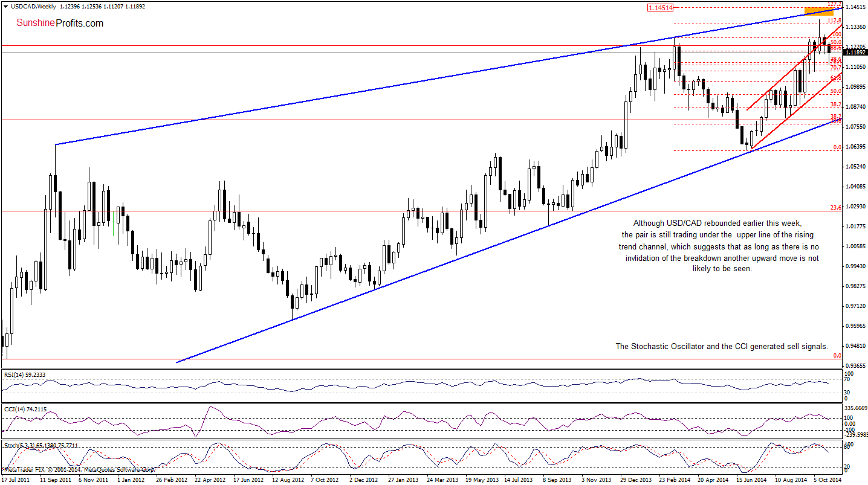Screen dimensions: 868x485
Task: Click the 0.99430 price axis value
Action: [855, 266]
